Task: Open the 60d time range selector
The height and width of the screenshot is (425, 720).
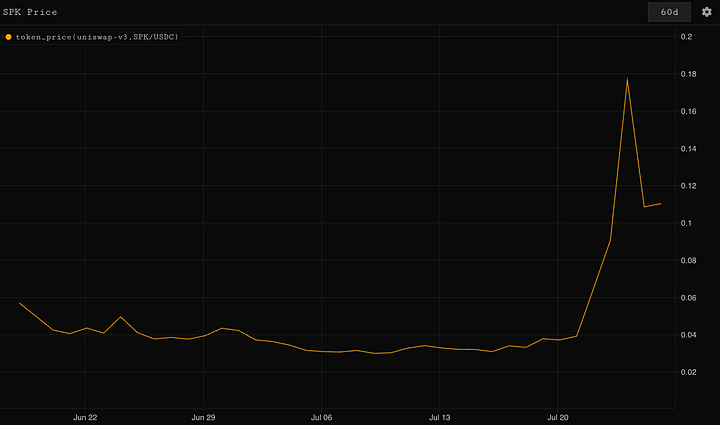Action: pyautogui.click(x=669, y=12)
